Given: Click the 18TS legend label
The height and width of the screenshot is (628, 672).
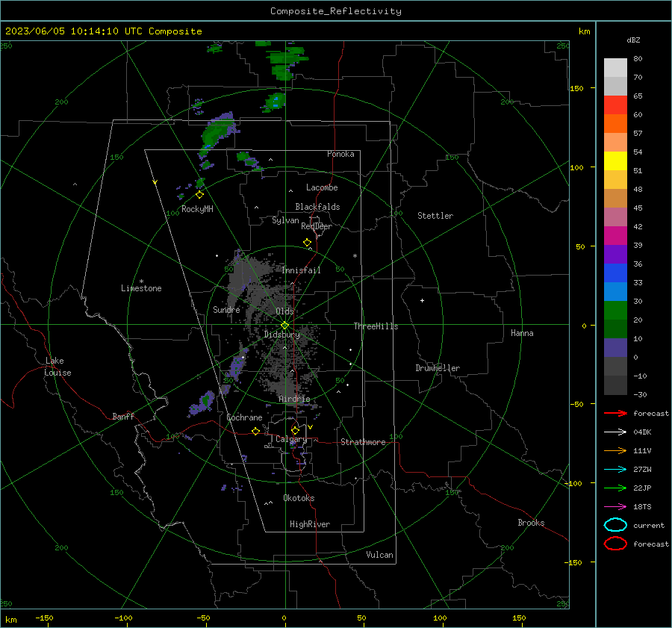Looking at the screenshot, I should tap(642, 507).
